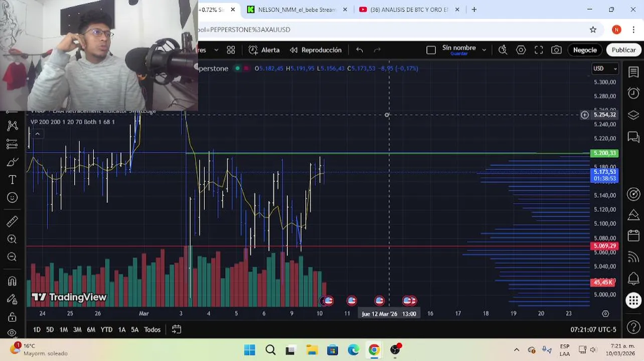Toggle lock all drawings
Viewport: 644px width, 361px height.
click(12, 317)
